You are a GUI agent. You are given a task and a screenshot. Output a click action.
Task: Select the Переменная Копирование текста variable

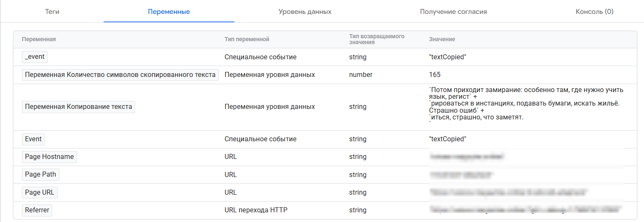pos(78,107)
